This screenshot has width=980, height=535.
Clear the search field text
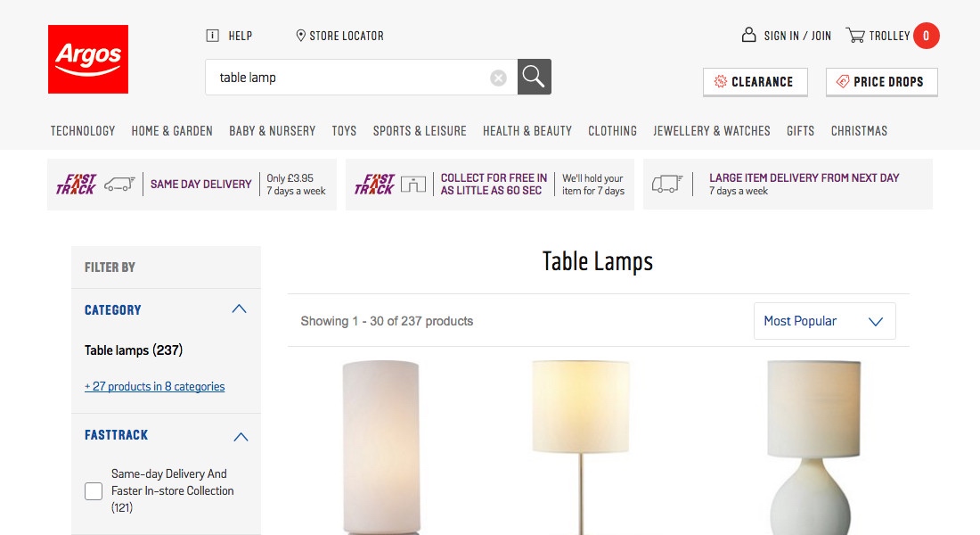499,78
